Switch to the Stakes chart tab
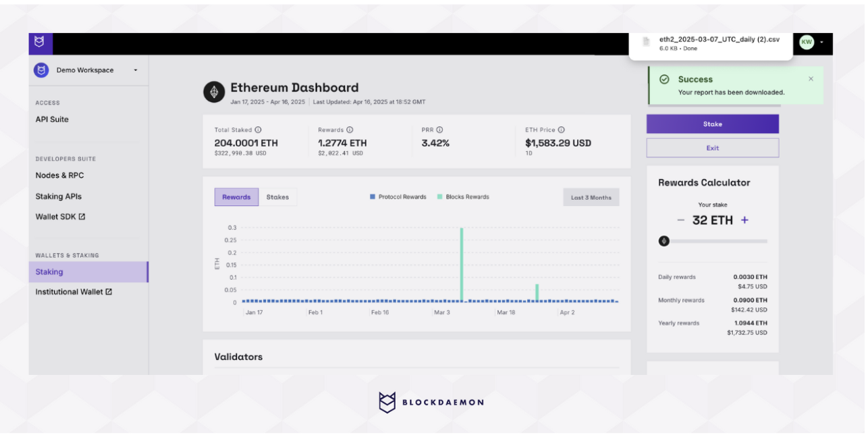 [277, 197]
